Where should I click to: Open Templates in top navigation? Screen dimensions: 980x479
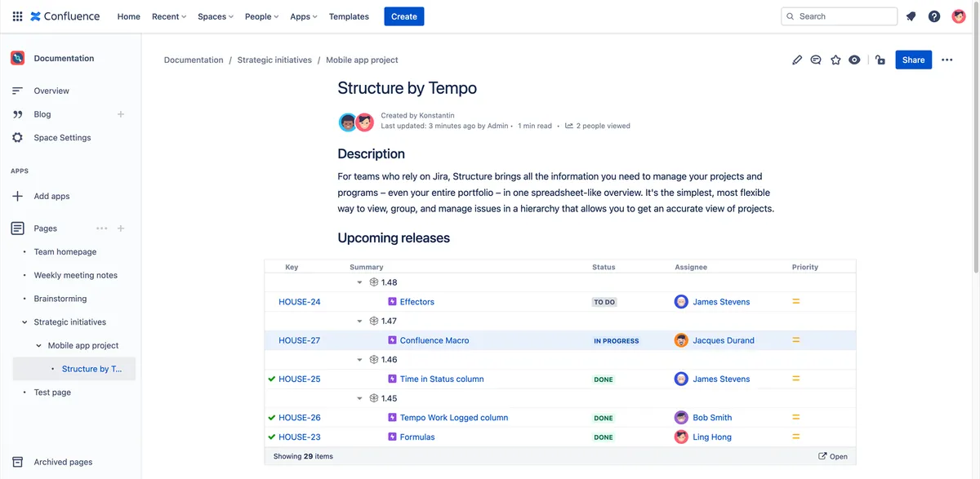click(349, 16)
